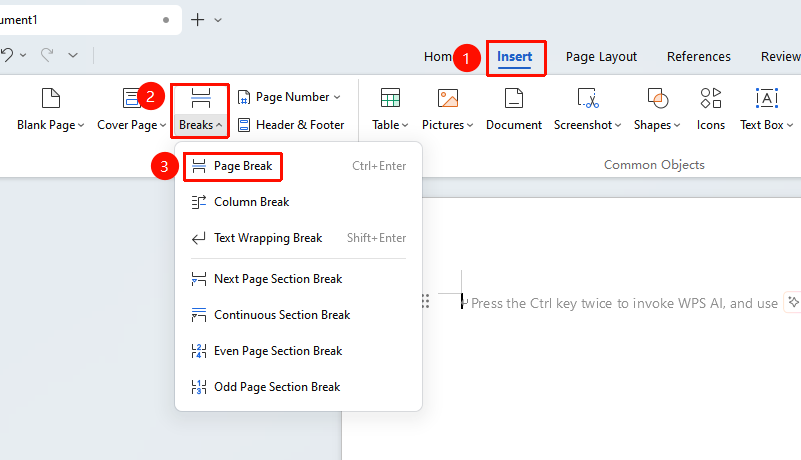The width and height of the screenshot is (801, 460).
Task: Collapse the Breaks dropdown menu
Action: click(219, 125)
